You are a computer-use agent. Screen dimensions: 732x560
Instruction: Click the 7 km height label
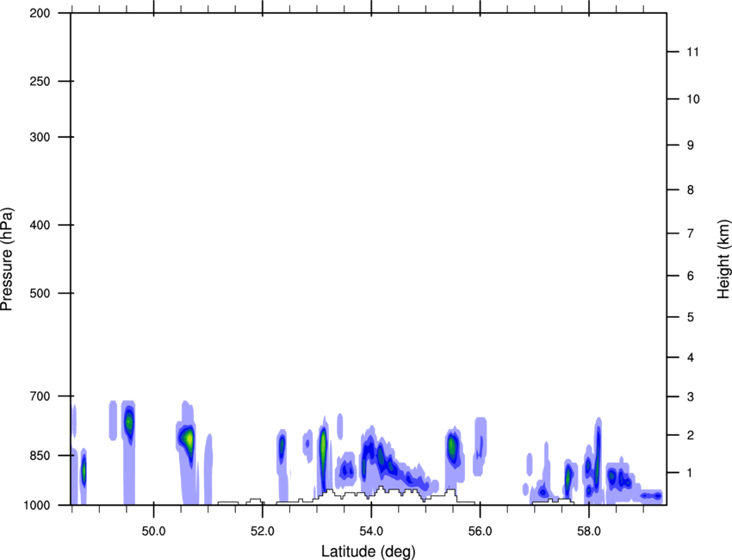(x=691, y=233)
